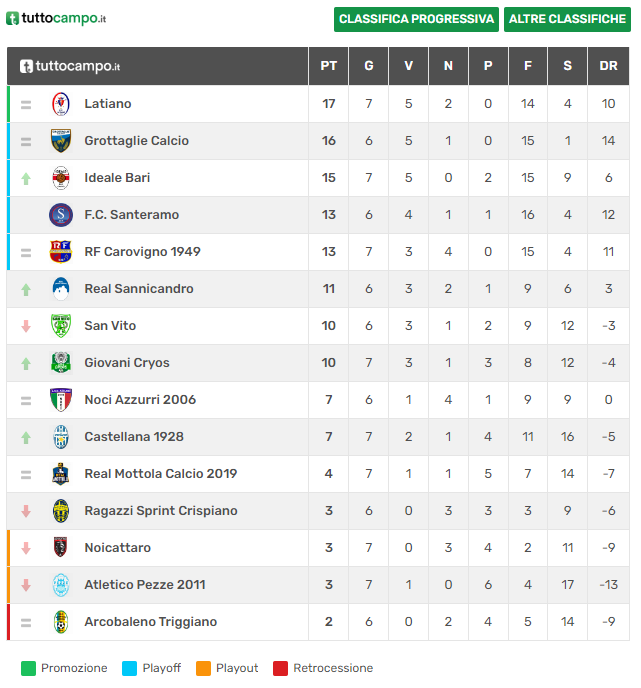The height and width of the screenshot is (688, 641).
Task: Click the red Retrocessione legend swatch
Action: point(280,668)
